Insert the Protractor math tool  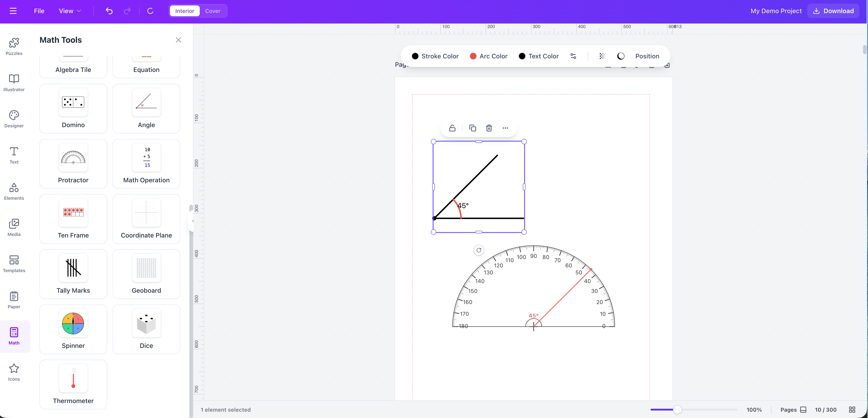tap(73, 164)
